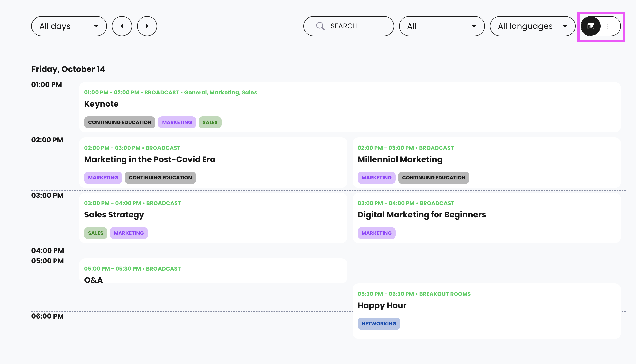
Task: Click the 04:00 PM time label
Action: coord(48,251)
